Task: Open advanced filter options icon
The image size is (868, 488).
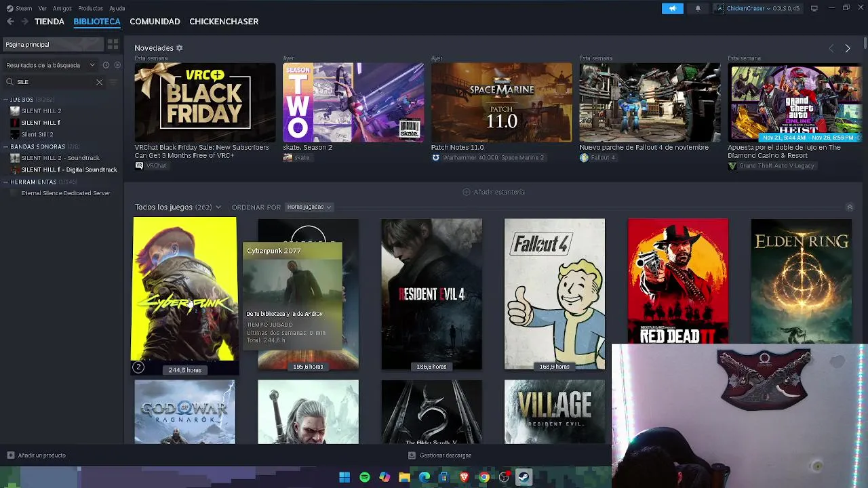Action: point(113,82)
